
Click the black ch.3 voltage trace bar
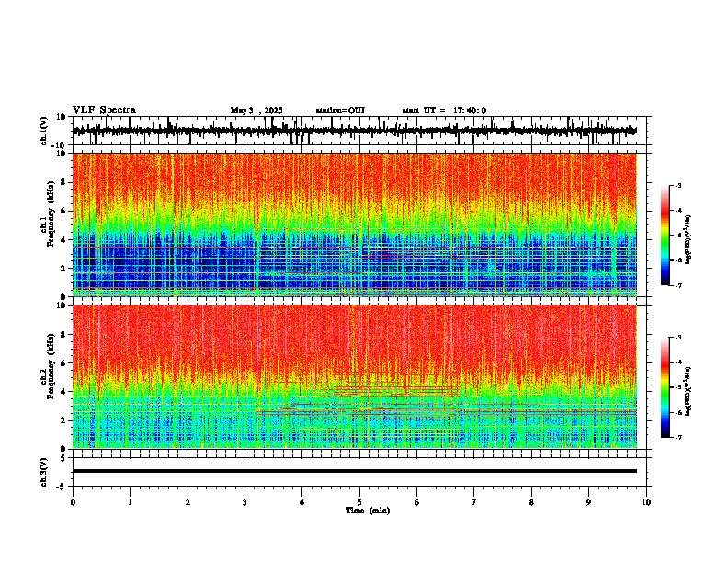355,471
